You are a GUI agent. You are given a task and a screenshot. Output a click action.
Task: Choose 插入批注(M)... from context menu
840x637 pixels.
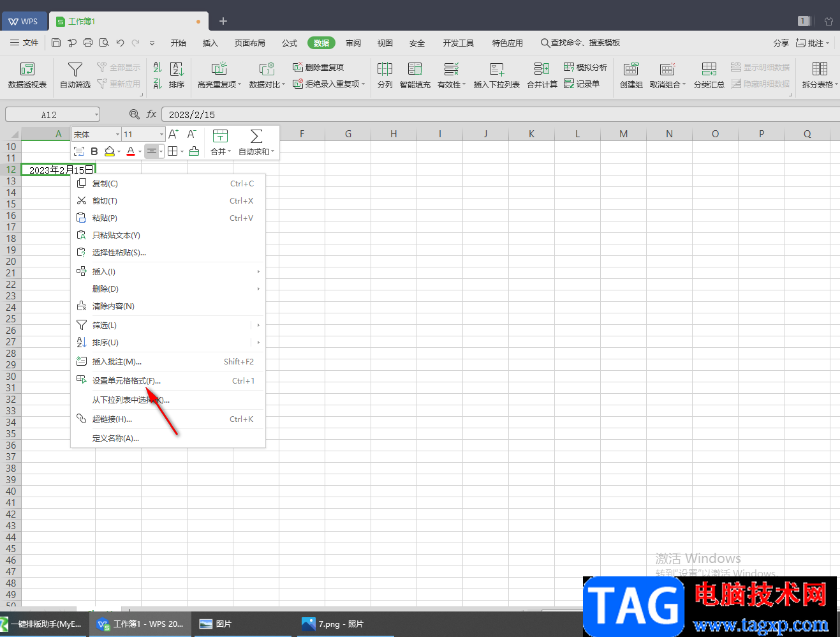(x=168, y=362)
